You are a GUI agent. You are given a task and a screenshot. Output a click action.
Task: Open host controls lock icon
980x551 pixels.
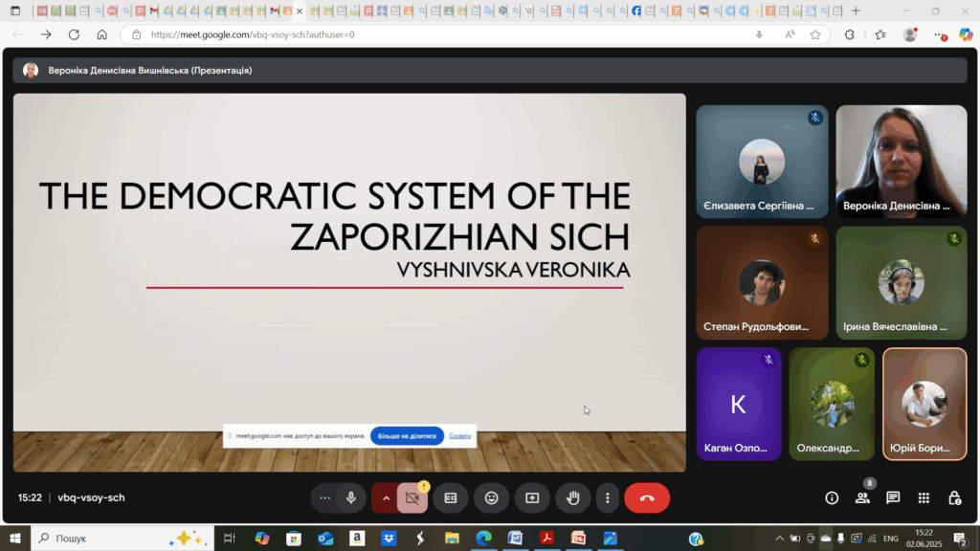tap(954, 497)
